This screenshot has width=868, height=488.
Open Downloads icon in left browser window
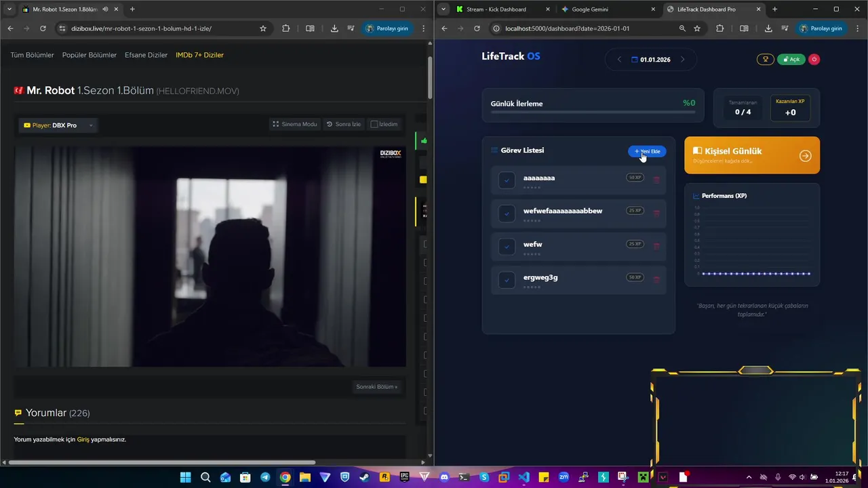pos(334,28)
